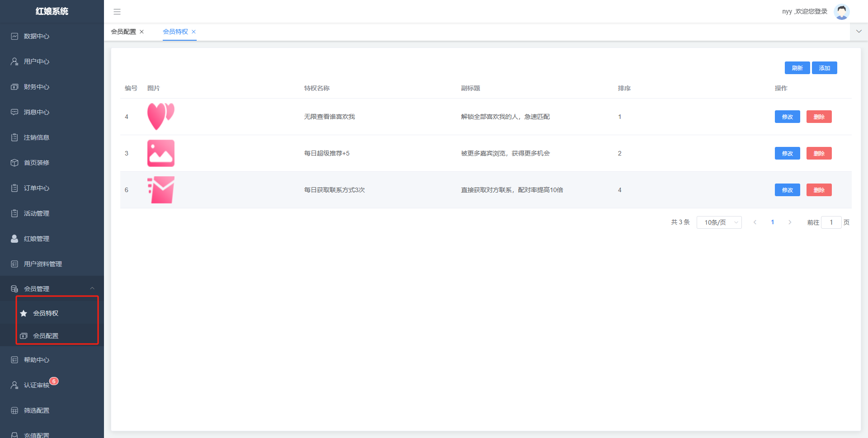Click the heart thumbnail image
Image resolution: width=868 pixels, height=438 pixels.
(x=160, y=117)
